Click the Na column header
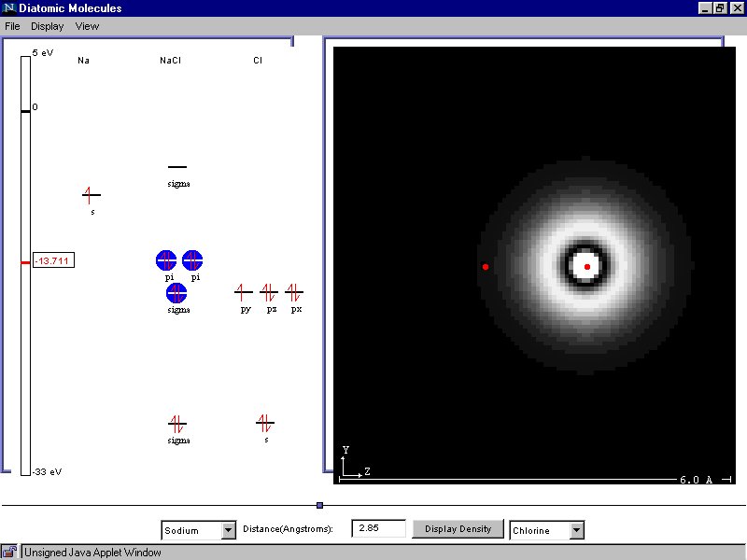747x560 pixels. coord(83,61)
